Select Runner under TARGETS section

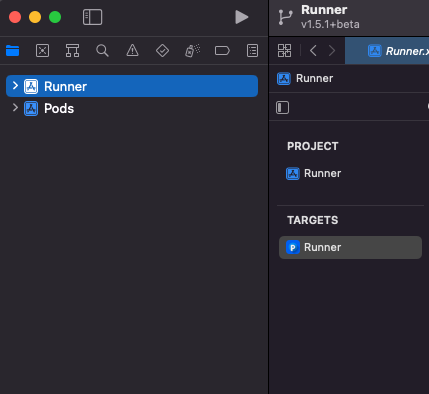[350, 247]
